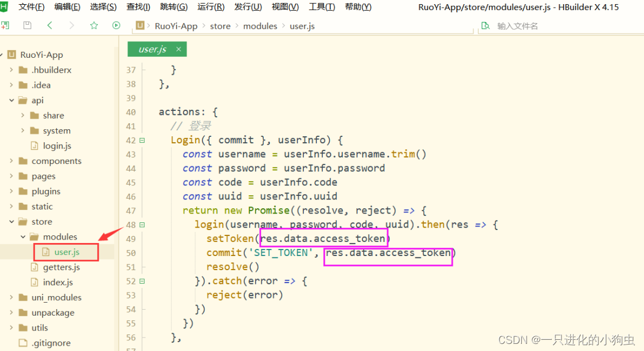Fold code block at line 48

pos(142,225)
